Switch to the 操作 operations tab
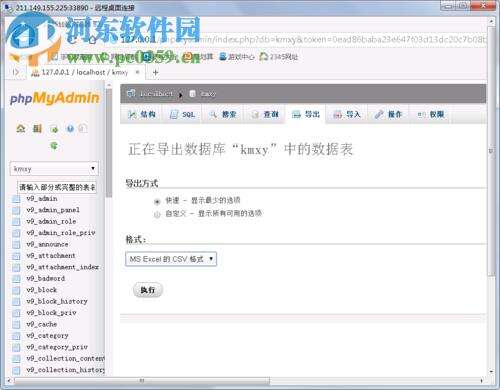This screenshot has width=500, height=390. click(388, 115)
